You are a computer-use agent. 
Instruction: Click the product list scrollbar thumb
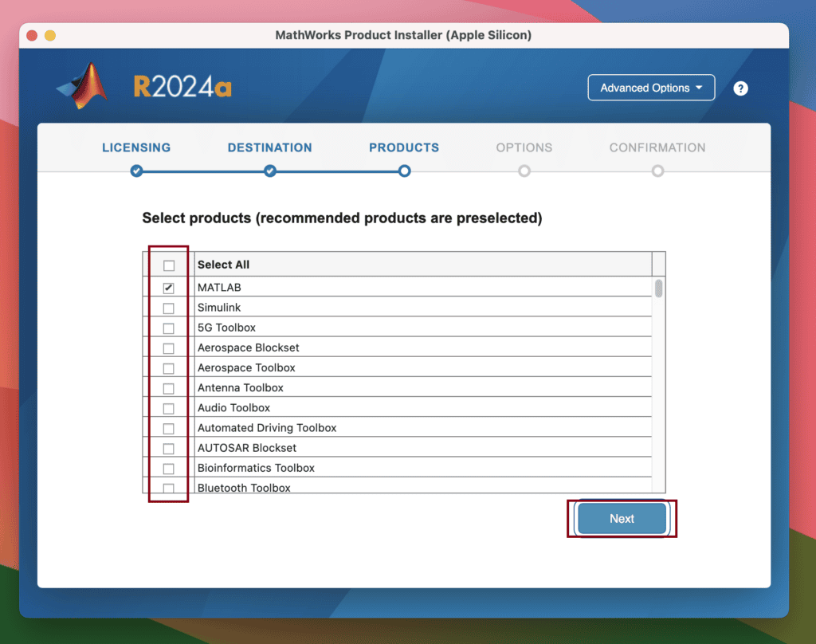point(659,289)
